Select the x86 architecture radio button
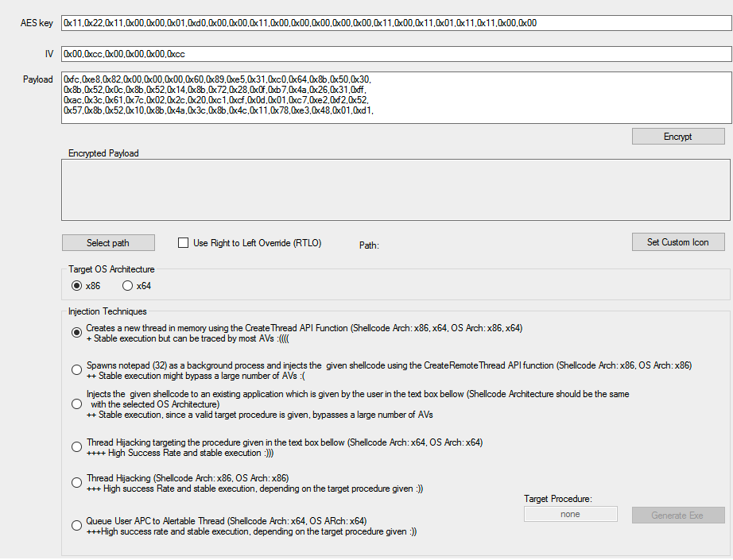Image resolution: width=733 pixels, height=560 pixels. point(76,286)
